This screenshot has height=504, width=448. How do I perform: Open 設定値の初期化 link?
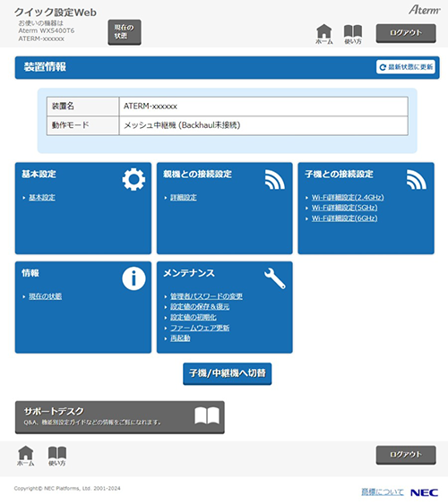pyautogui.click(x=194, y=317)
